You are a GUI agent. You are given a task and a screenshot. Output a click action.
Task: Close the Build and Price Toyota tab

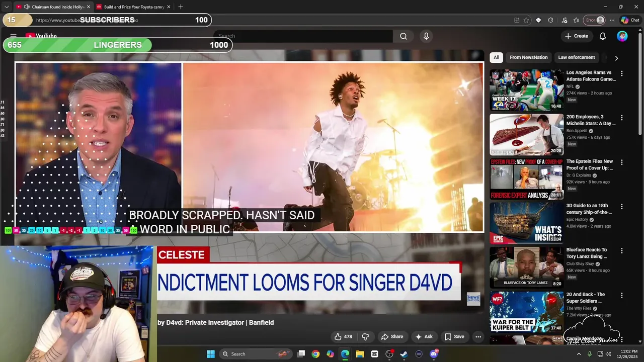[x=169, y=7]
